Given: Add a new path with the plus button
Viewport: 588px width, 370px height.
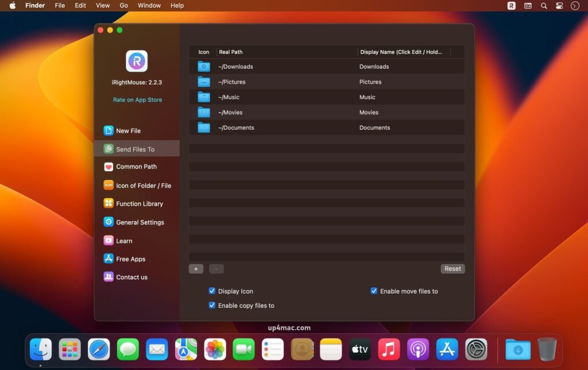Looking at the screenshot, I should click(x=195, y=268).
